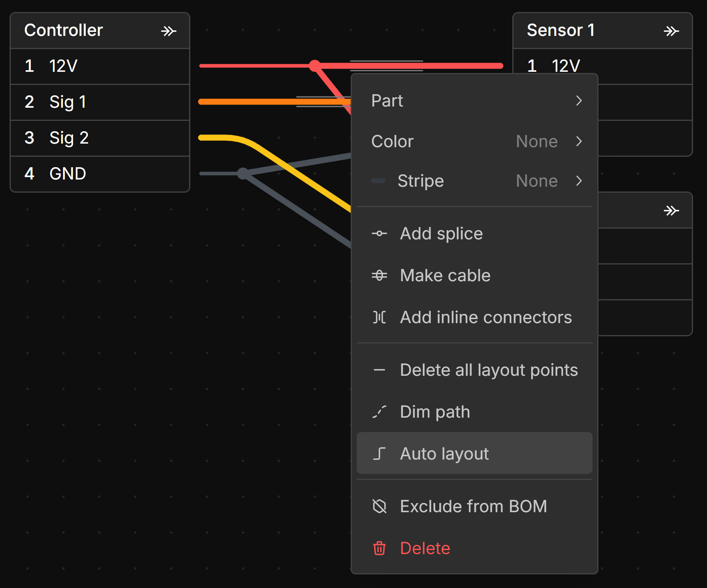Click the red splice node on 12V wire
The image size is (707, 588).
point(315,66)
